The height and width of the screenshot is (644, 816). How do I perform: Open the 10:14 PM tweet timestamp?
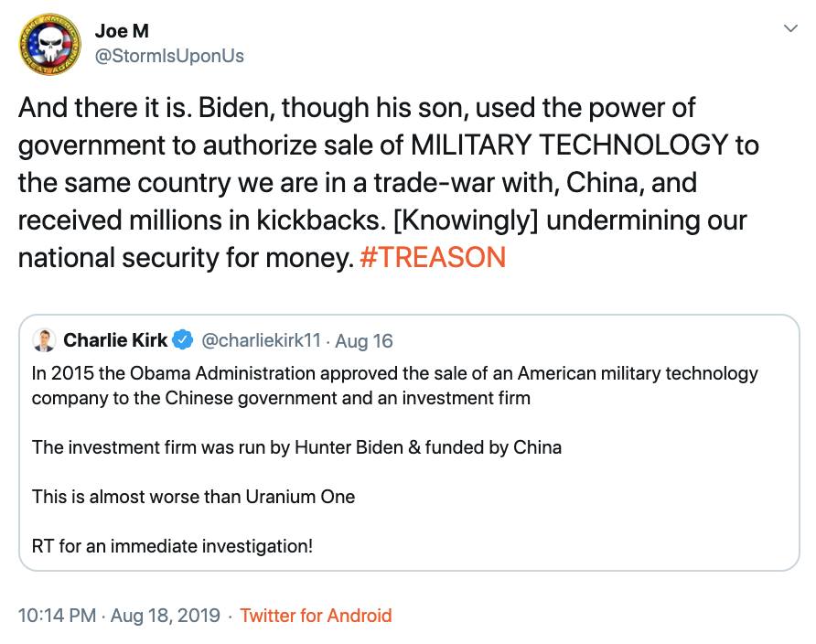[57, 616]
